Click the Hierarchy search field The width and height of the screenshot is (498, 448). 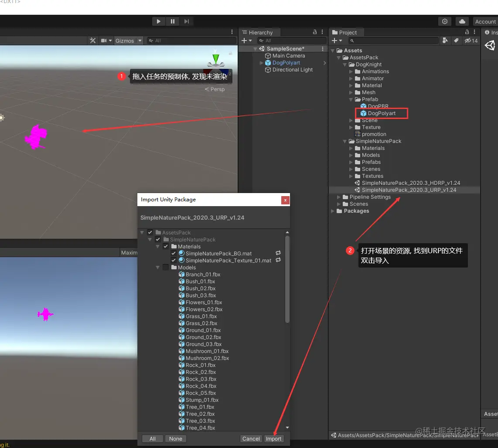(x=292, y=41)
